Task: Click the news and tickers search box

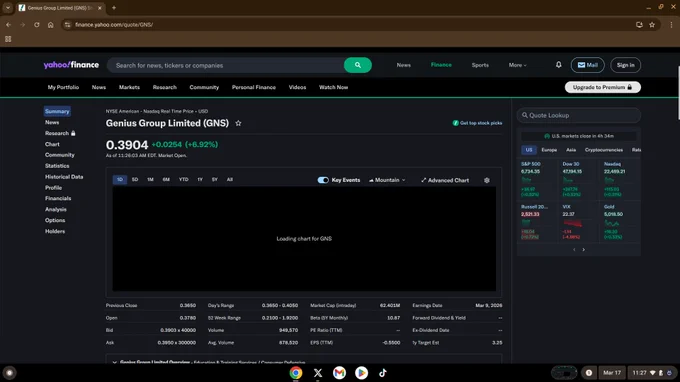Action: click(226, 65)
